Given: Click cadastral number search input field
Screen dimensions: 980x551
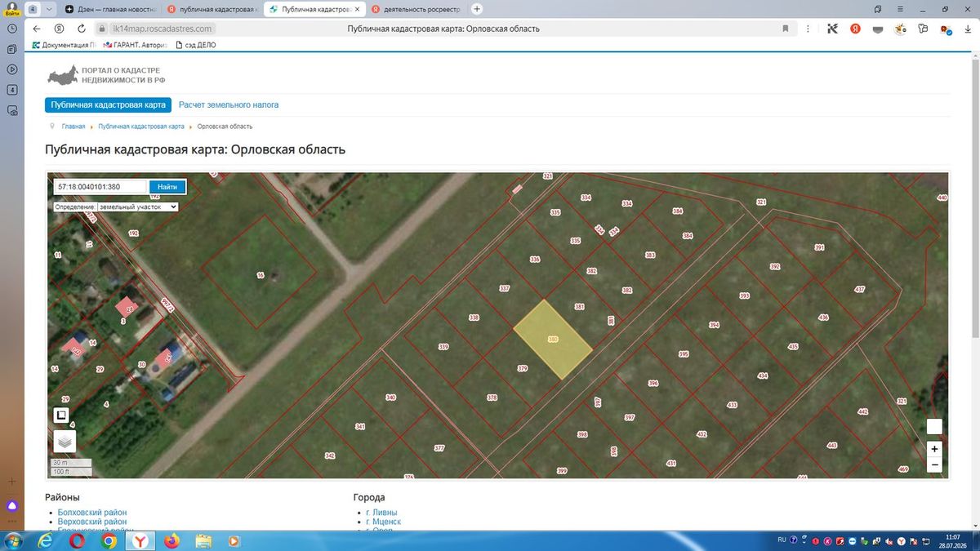Looking at the screenshot, I should (100, 187).
